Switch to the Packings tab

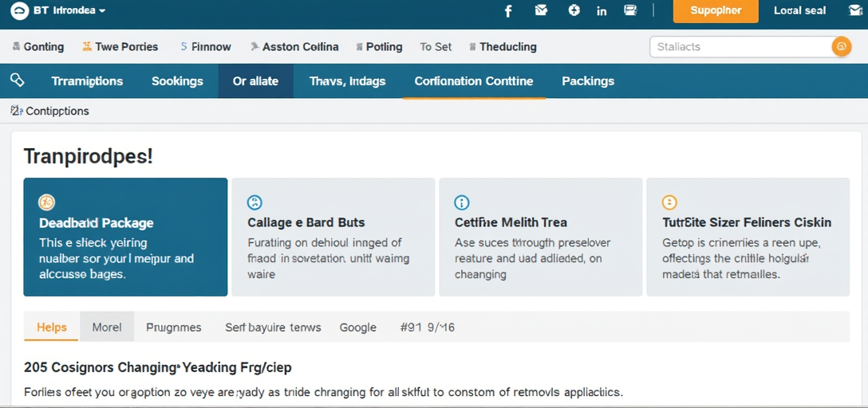(588, 81)
